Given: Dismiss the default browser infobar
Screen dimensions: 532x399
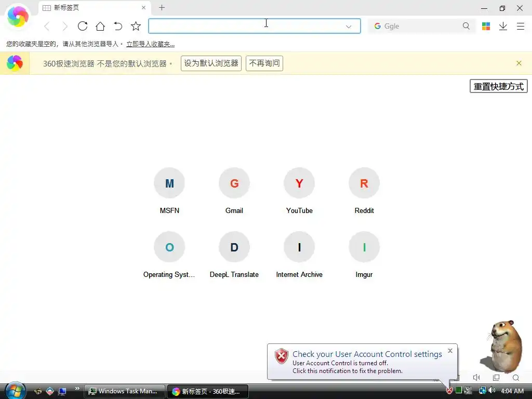Looking at the screenshot, I should point(519,63).
